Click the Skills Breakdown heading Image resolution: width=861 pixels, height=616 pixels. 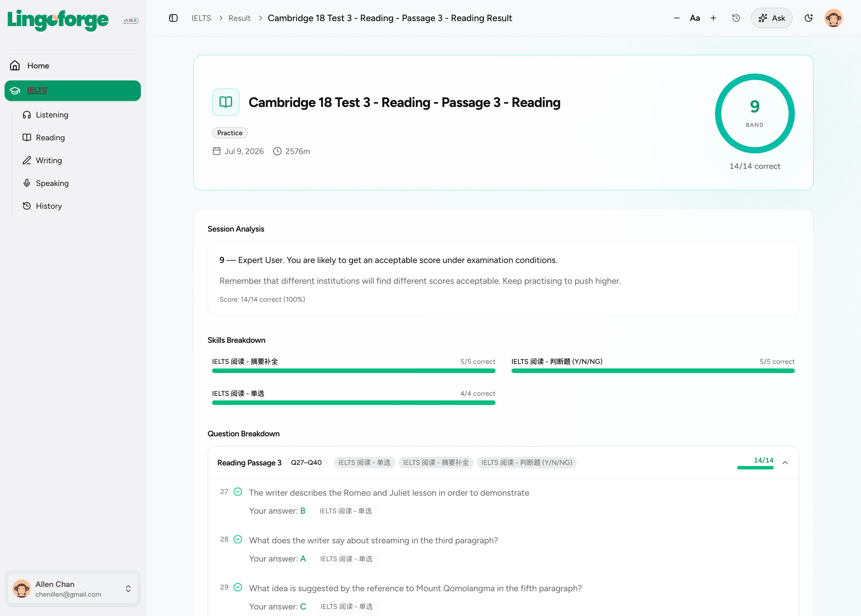236,340
